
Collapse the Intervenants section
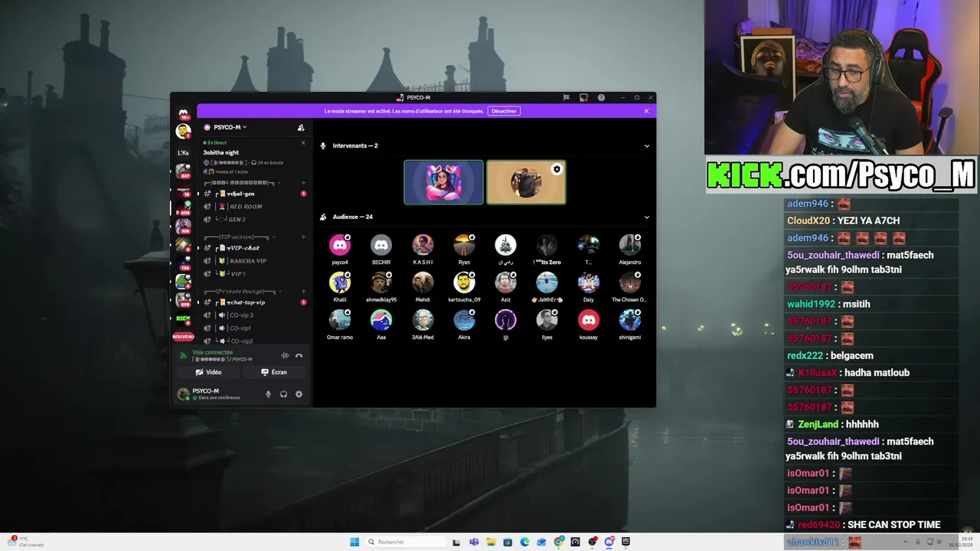coord(646,145)
